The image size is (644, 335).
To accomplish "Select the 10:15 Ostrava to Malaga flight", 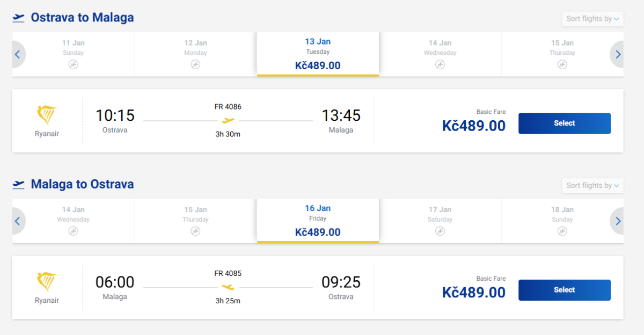I will click(564, 123).
